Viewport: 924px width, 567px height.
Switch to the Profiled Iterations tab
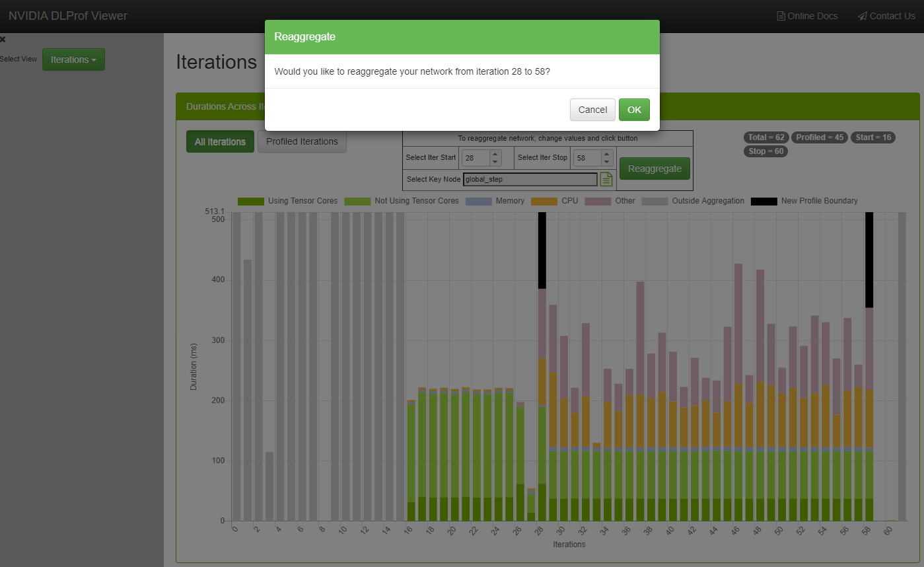302,141
